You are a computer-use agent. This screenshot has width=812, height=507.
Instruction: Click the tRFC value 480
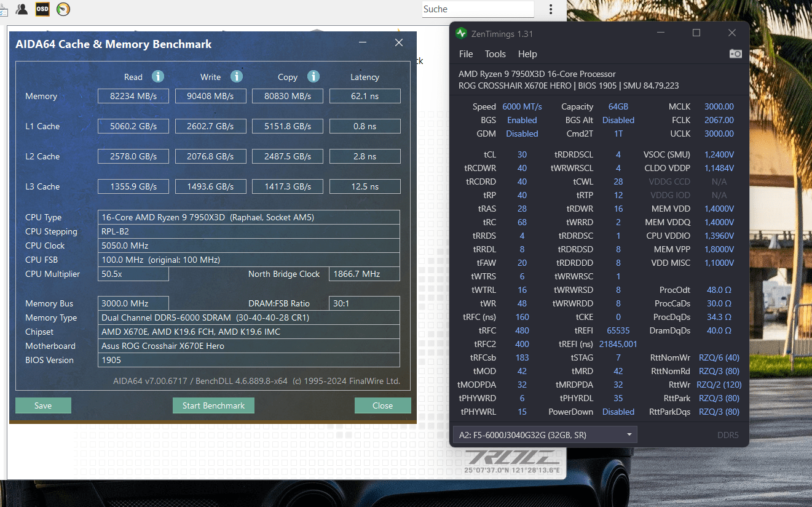[522, 330]
